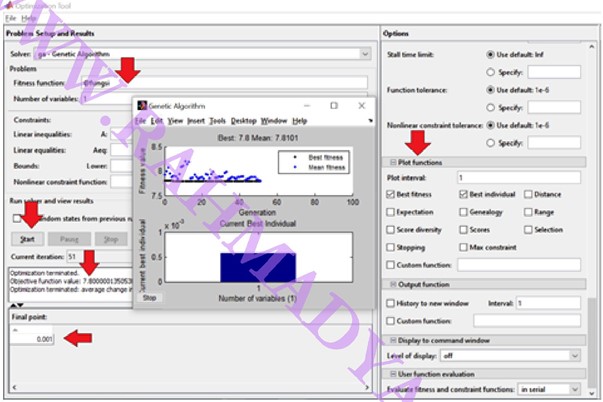Screen dimensions: 603x402
Task: Select Specify for Function tolerance
Action: [490, 107]
